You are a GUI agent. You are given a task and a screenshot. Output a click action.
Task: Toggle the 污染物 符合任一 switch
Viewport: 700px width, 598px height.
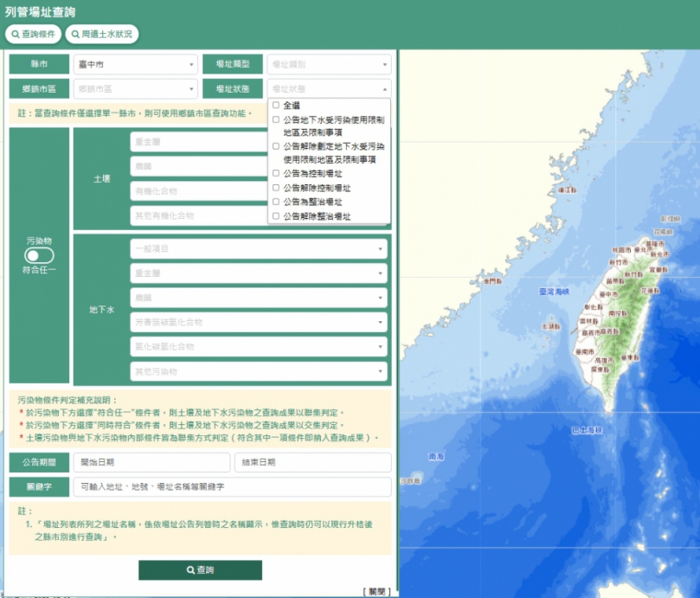(x=39, y=256)
